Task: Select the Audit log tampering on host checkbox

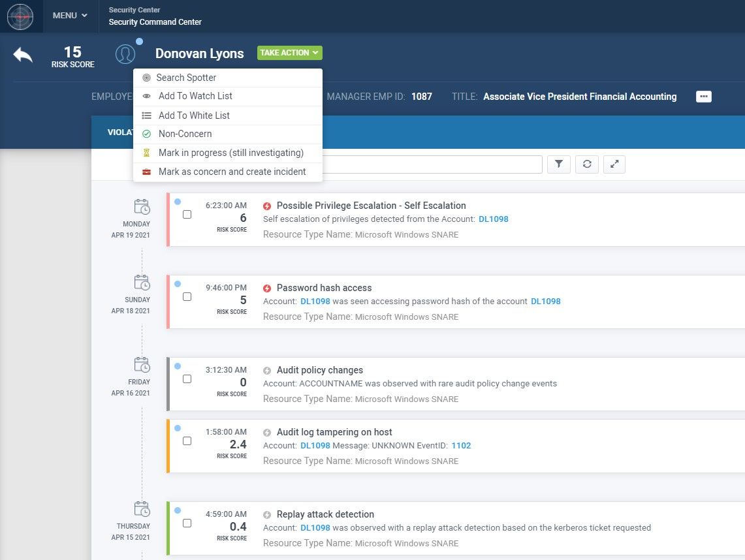Action: point(187,441)
